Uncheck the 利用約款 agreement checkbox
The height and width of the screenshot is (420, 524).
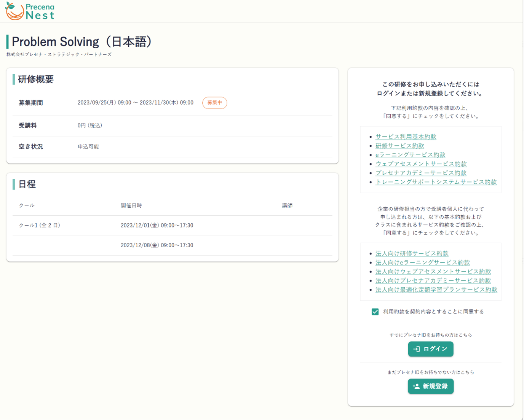click(x=375, y=312)
